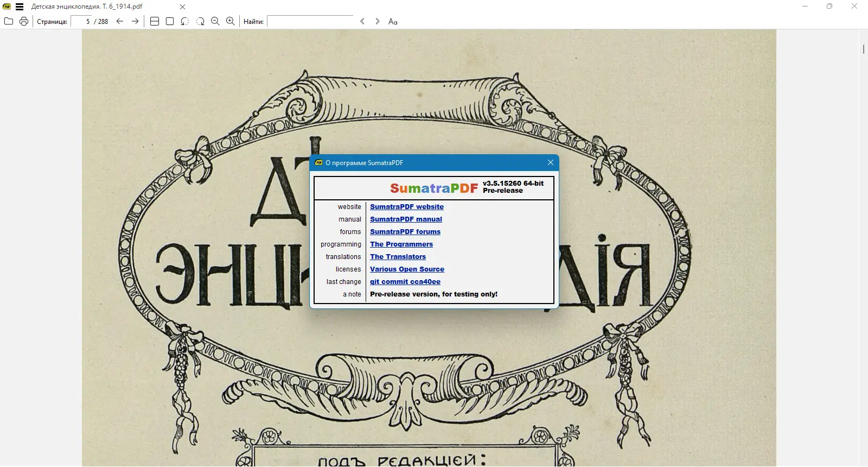The width and height of the screenshot is (868, 467).
Task: Close the Детская энциклопедия document tab
Action: (182, 7)
